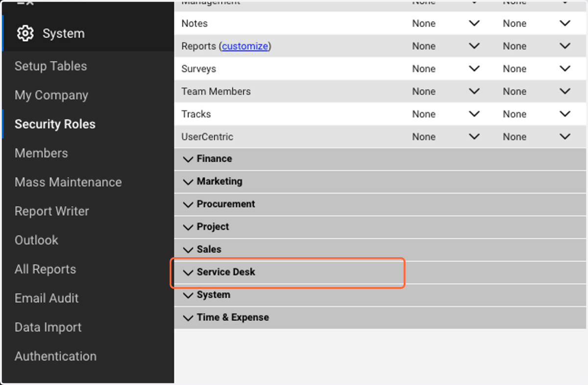588x385 pixels.
Task: Open Setup Tables in the sidebar
Action: (50, 66)
